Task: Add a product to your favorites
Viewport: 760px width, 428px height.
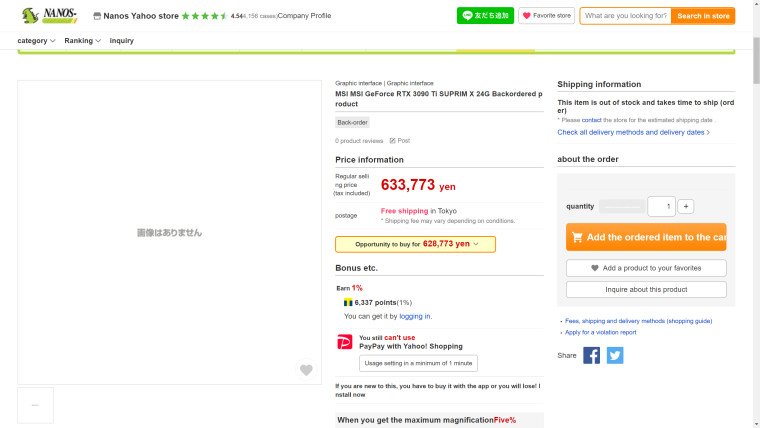Action: [x=646, y=268]
